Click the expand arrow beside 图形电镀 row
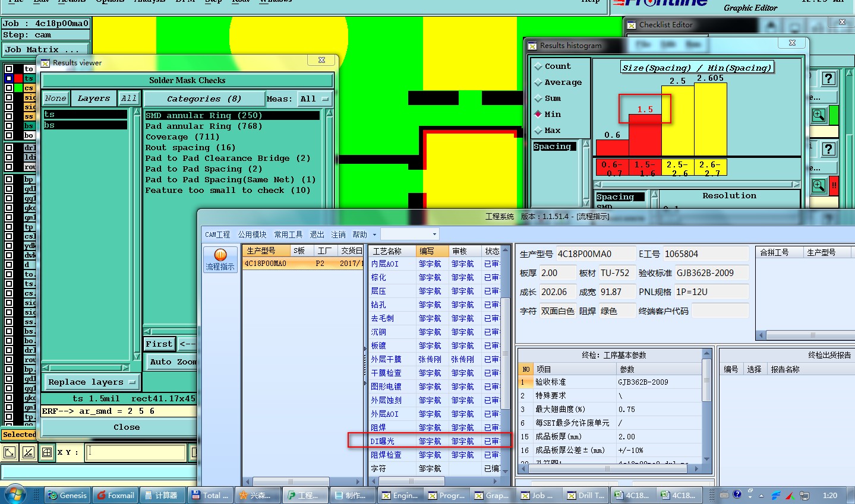Viewport: 855px width, 504px height. (x=365, y=385)
